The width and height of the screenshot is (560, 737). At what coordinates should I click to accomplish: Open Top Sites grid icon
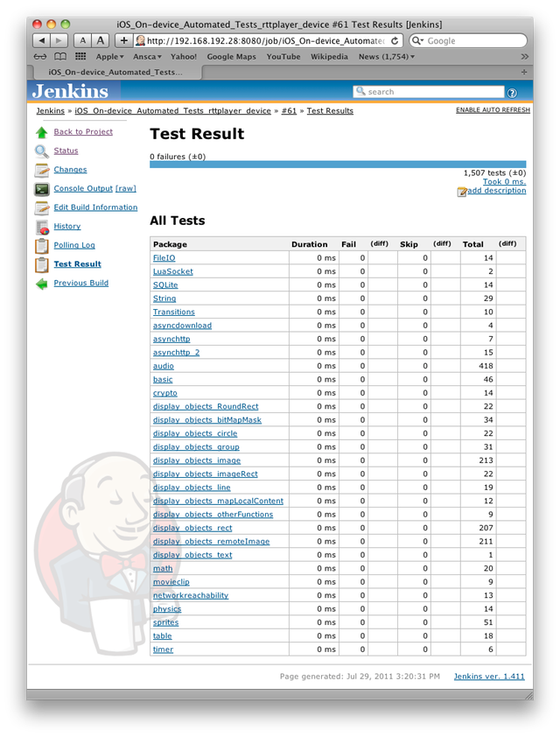[80, 56]
